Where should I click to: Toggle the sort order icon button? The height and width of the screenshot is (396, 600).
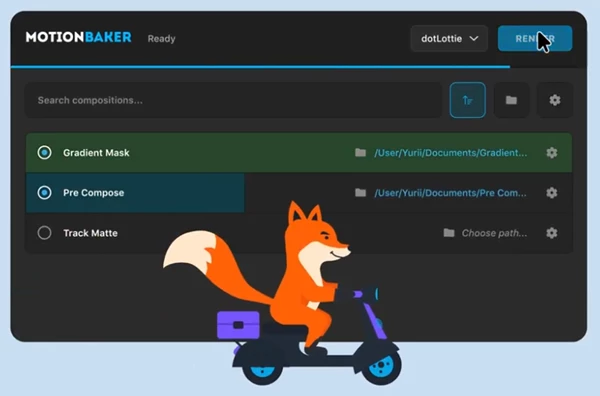(x=468, y=100)
